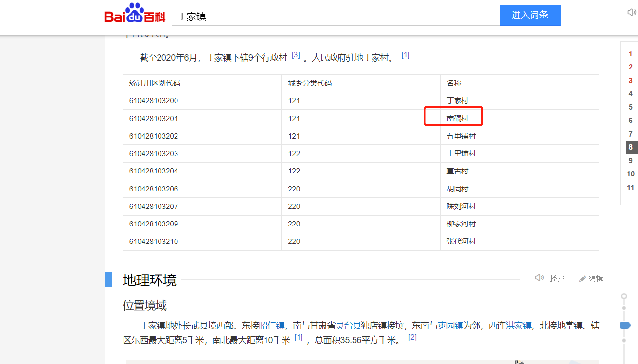Open reference [3] after 9个行政村
Viewport: 638px width, 364px height.
(x=296, y=55)
